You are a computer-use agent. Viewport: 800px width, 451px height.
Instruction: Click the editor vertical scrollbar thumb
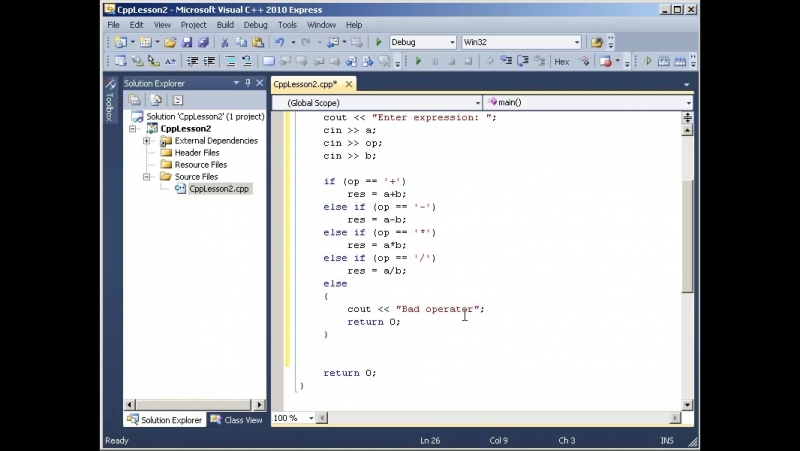687,236
